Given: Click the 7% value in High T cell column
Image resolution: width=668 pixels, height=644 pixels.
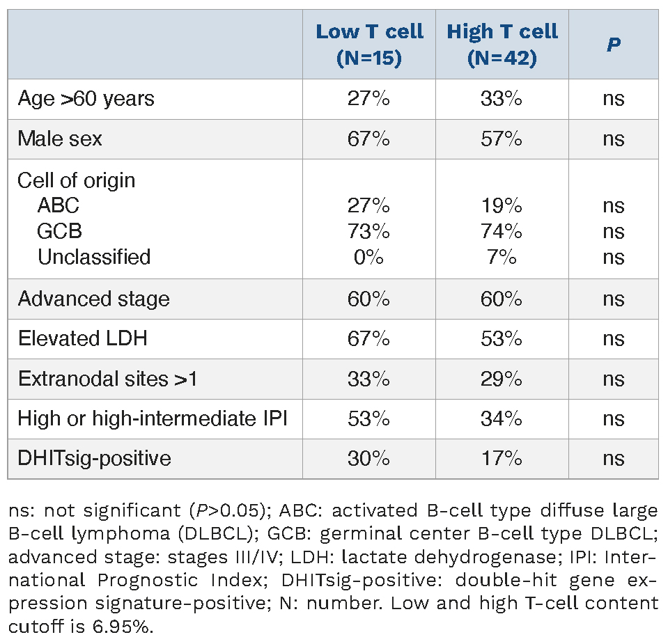Looking at the screenshot, I should pyautogui.click(x=502, y=257).
